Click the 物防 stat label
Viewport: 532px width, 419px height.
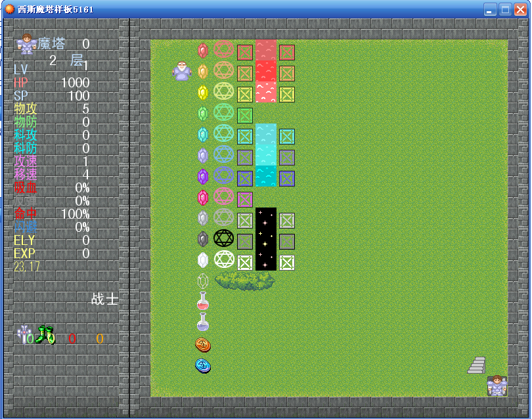[x=26, y=121]
